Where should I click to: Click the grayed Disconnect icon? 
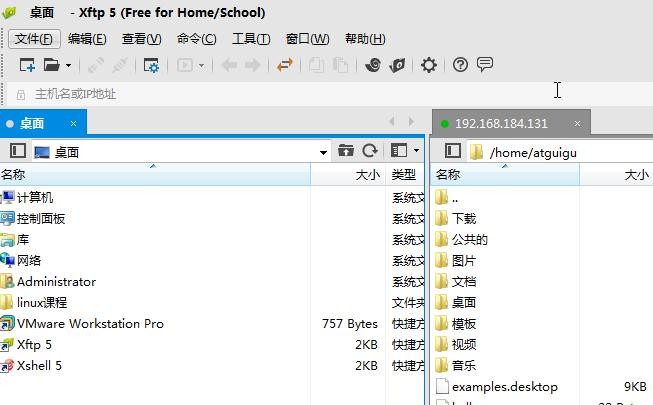coord(120,65)
